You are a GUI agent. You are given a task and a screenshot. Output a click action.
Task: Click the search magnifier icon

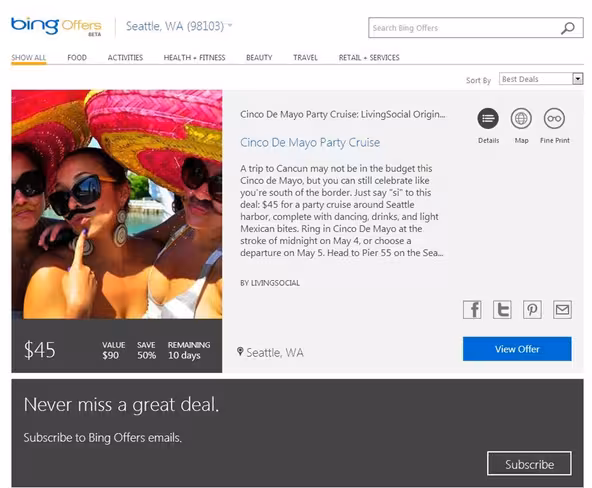click(x=567, y=28)
